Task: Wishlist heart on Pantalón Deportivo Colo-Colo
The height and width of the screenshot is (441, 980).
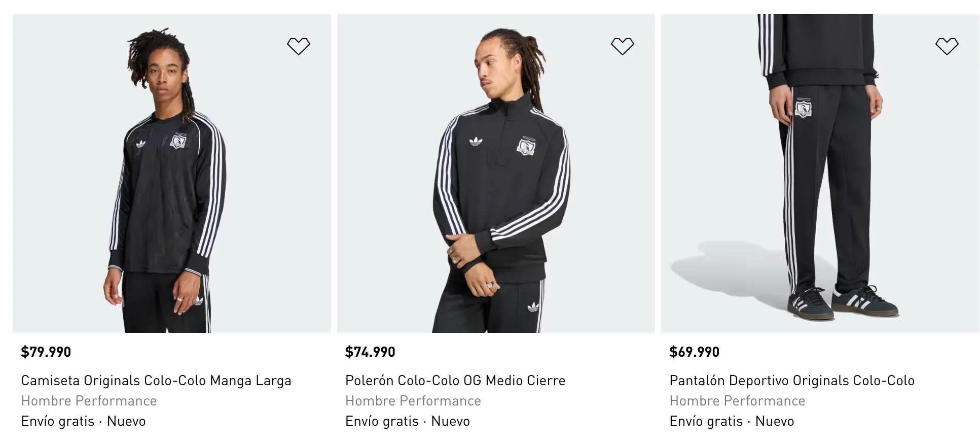Action: pos(947,46)
